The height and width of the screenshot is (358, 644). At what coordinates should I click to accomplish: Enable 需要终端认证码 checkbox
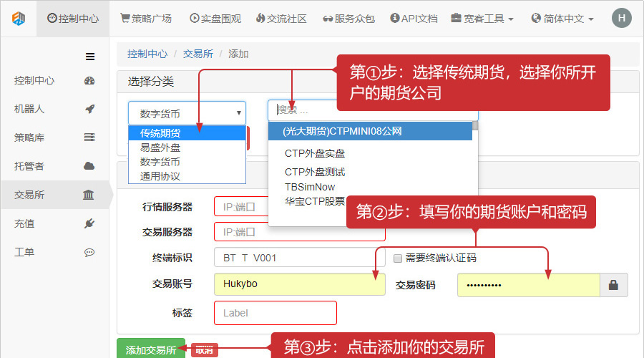[398, 258]
